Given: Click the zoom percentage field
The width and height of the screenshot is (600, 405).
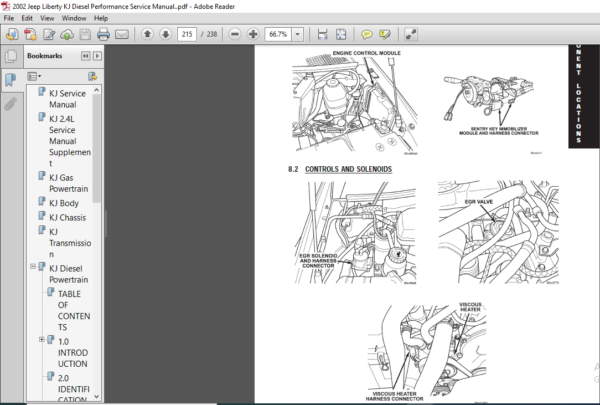Looking at the screenshot, I should [278, 34].
